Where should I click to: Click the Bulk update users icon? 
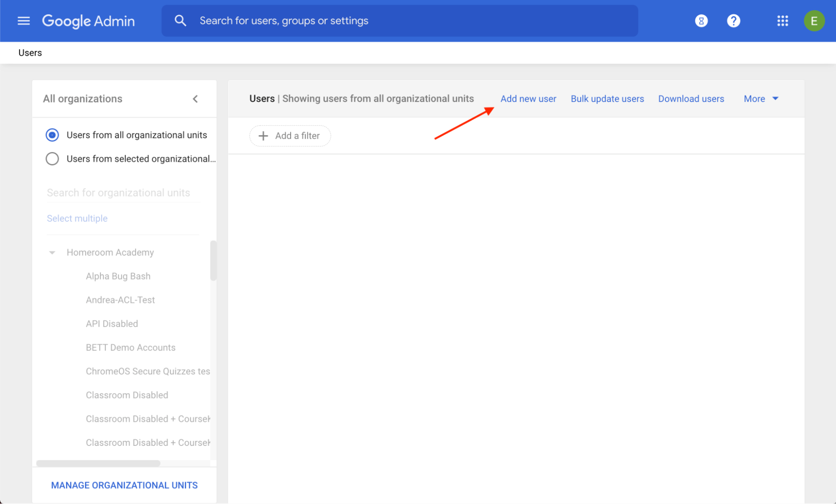click(x=607, y=99)
